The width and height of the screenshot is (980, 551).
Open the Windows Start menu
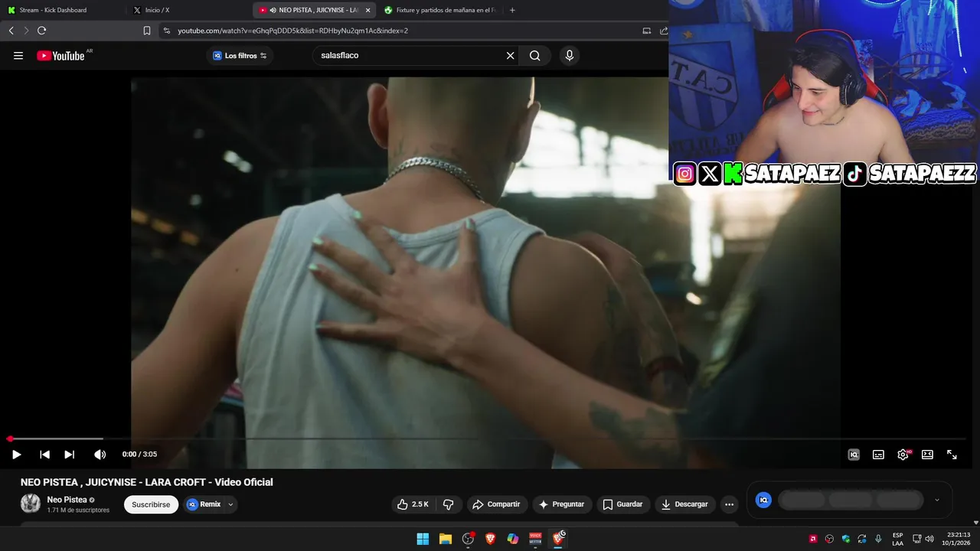423,539
